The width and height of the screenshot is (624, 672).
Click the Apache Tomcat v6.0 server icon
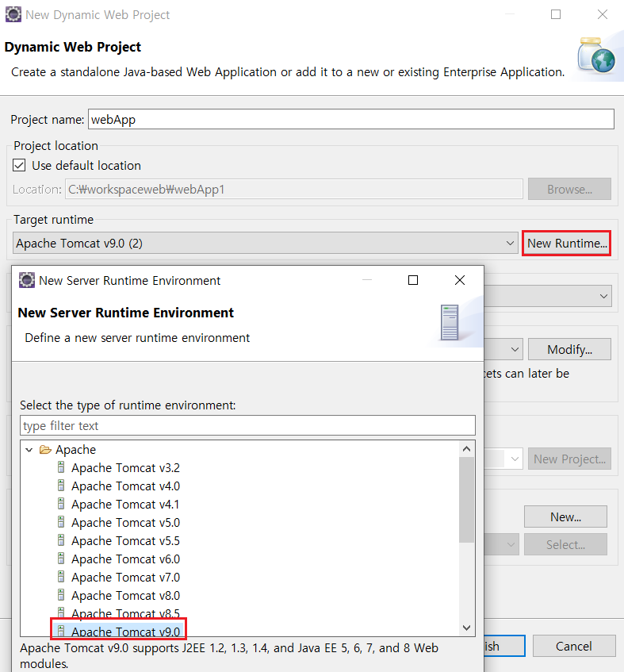click(61, 559)
